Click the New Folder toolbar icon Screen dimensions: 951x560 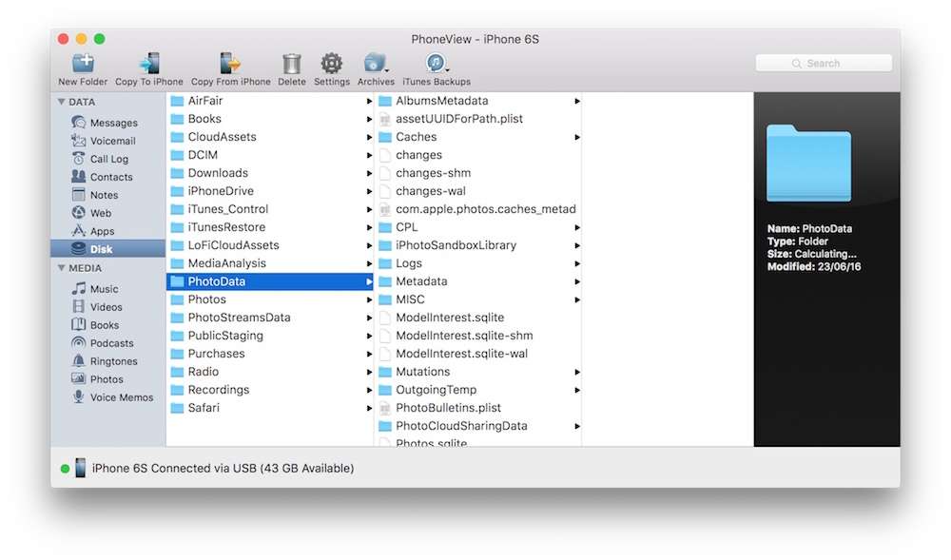pyautogui.click(x=83, y=63)
